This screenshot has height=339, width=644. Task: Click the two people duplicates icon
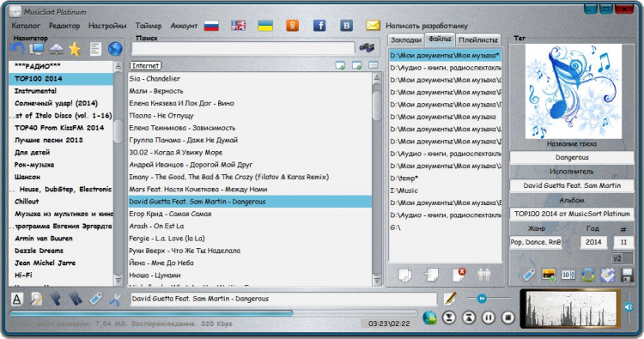pyautogui.click(x=484, y=275)
